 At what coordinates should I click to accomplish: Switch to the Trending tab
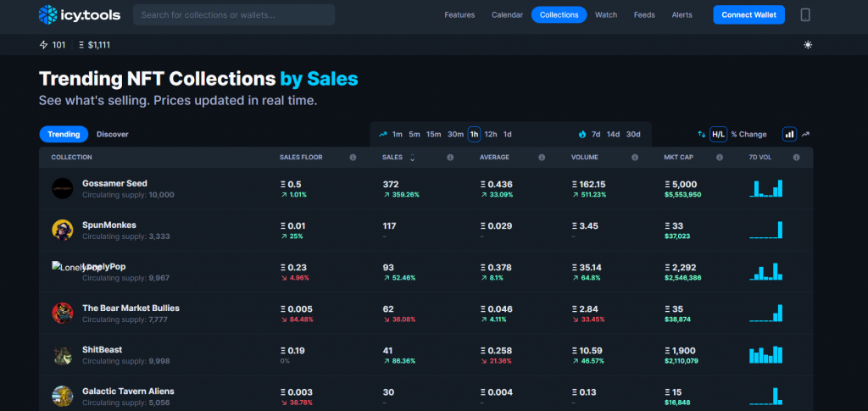point(64,135)
